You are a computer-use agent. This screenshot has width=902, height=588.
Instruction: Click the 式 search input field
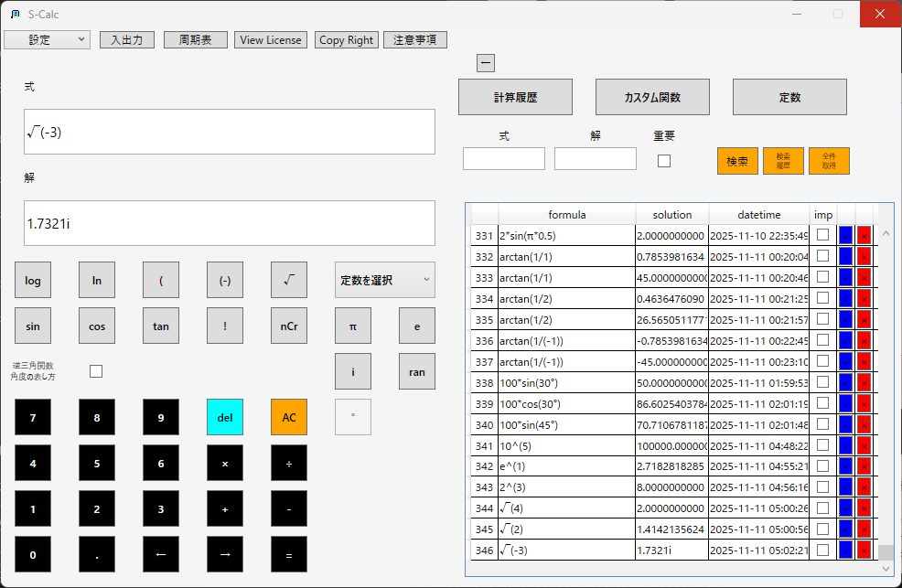coord(503,159)
